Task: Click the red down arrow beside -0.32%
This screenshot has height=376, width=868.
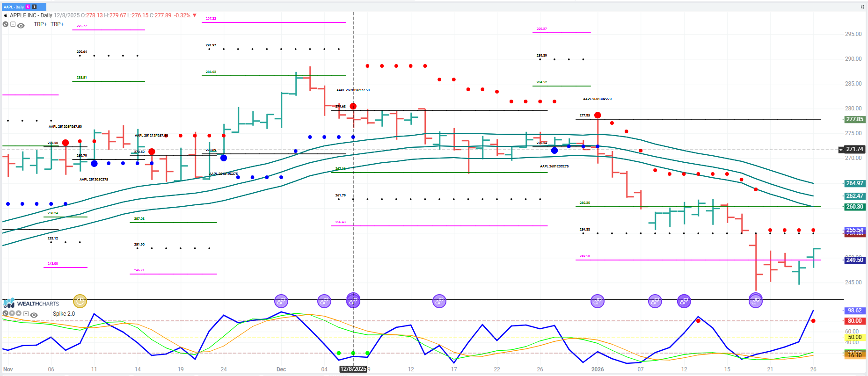Action: (x=195, y=15)
